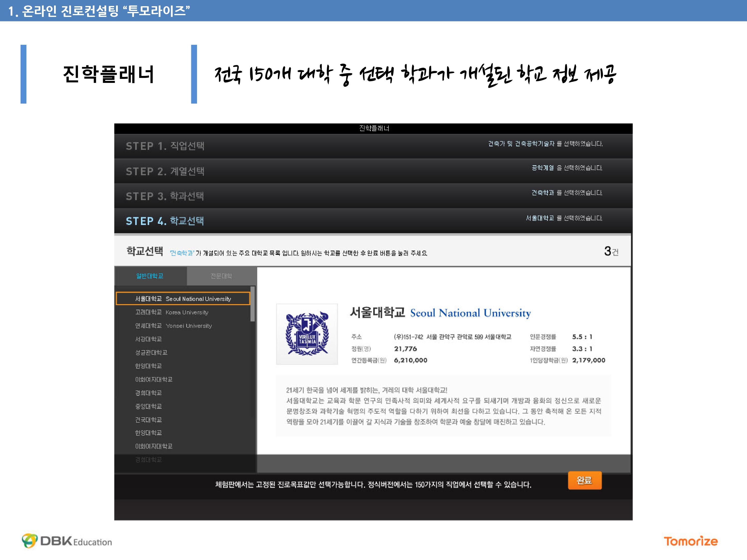Select 연세대학교 Yonsei University in list

tap(173, 326)
